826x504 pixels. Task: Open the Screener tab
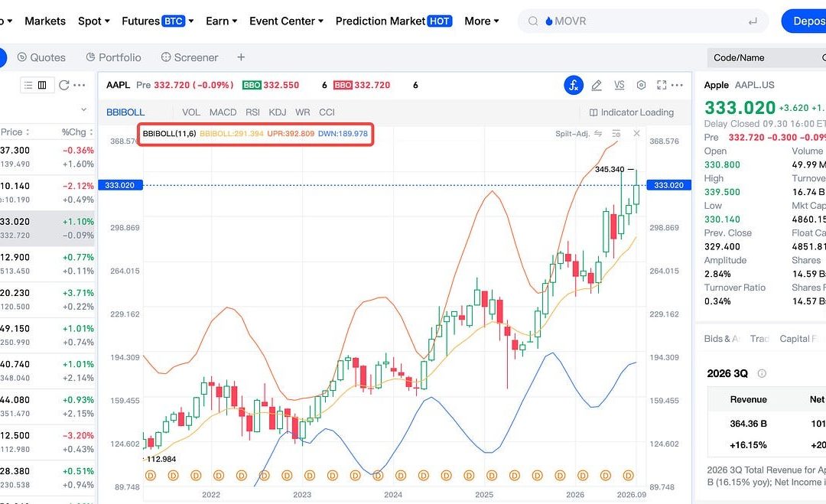[x=190, y=57]
